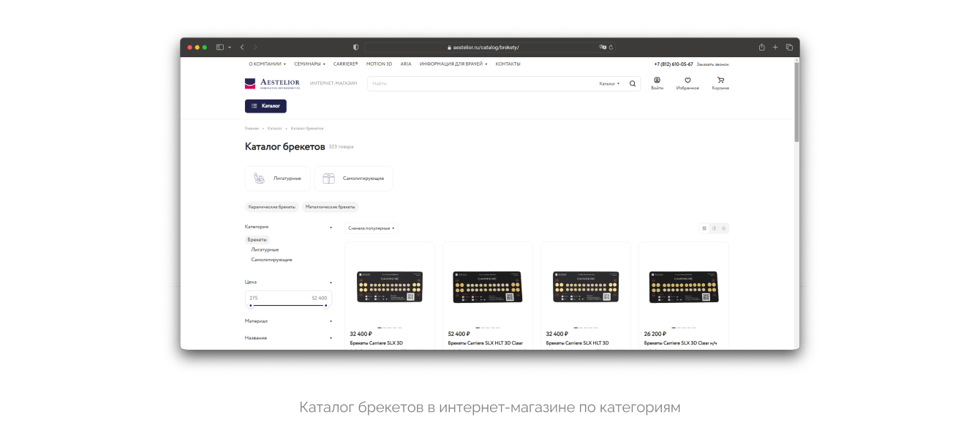Reload page with refresh icon
980x439 pixels.
[x=611, y=47]
